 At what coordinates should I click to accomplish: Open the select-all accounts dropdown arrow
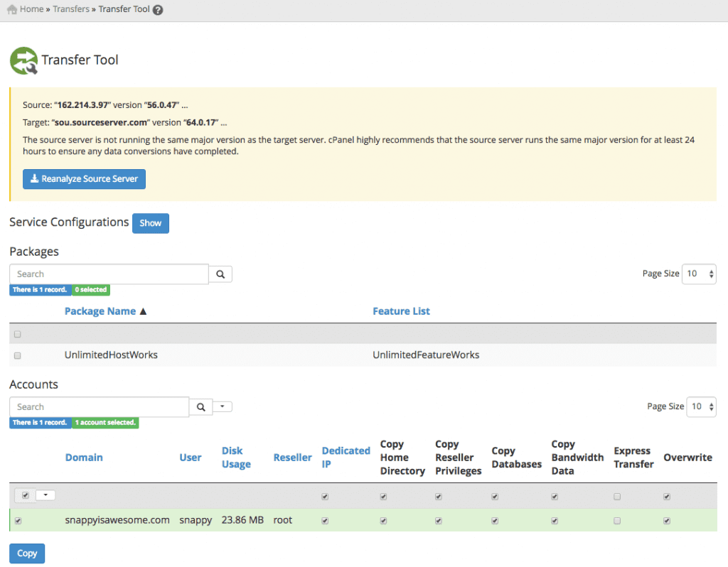pos(45,495)
